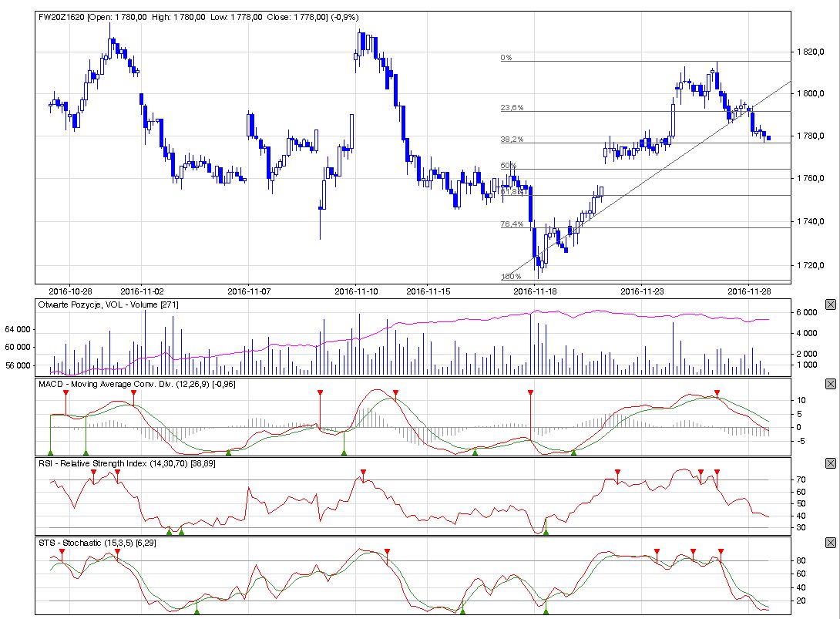Viewport: 840px width, 619px height.
Task: Select the Fibonacci 38,2% level label
Action: tap(512, 140)
